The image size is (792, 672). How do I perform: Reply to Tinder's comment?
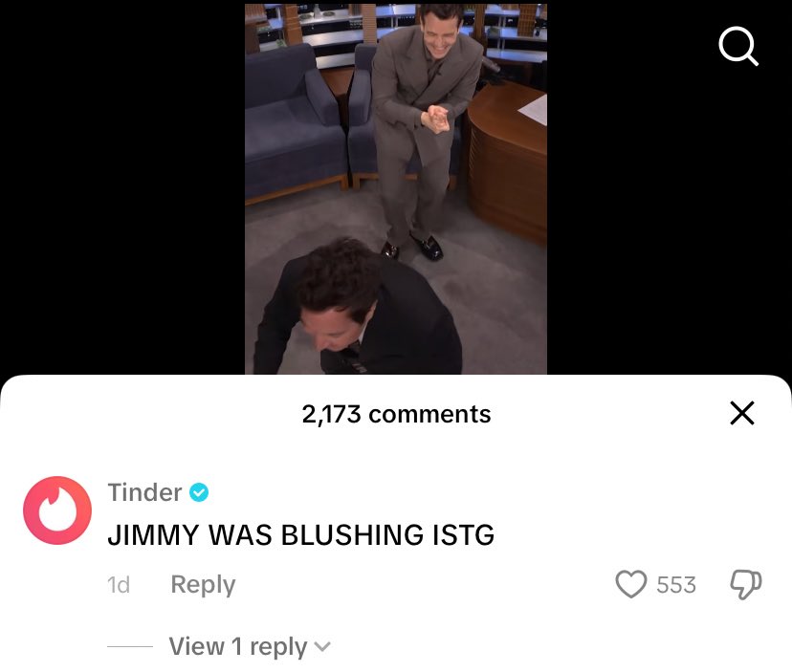[x=203, y=585]
